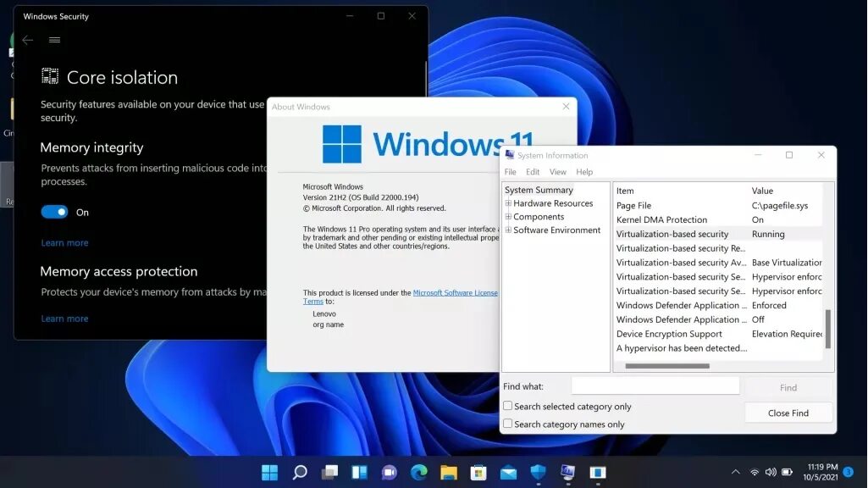Click Windows Security window scrollbar
Image resolution: width=868 pixels, height=488 pixels.
426,79
